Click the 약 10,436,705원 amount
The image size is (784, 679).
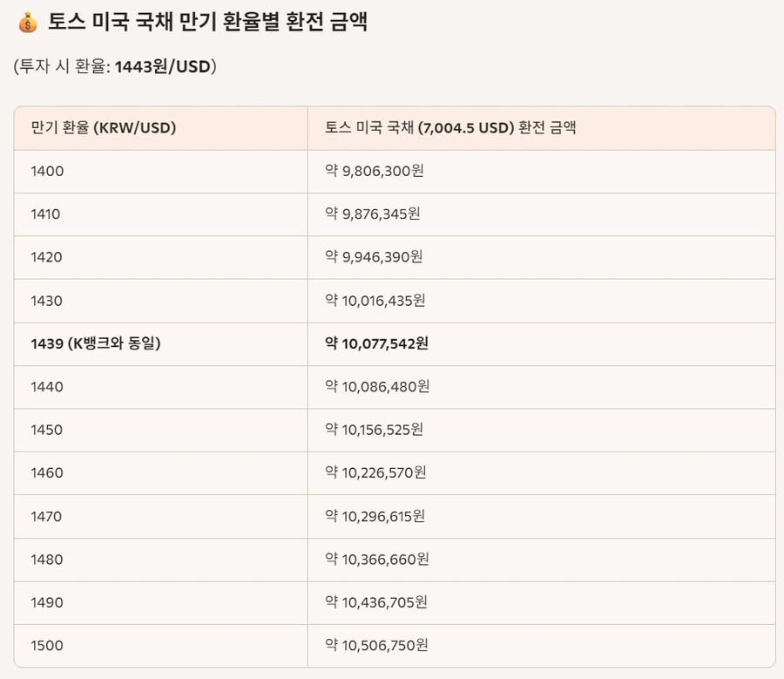coord(377,603)
